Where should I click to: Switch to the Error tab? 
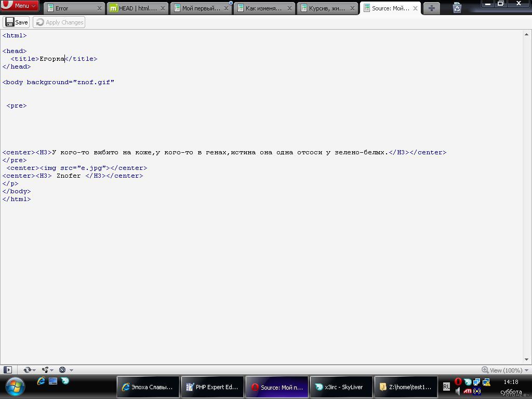74,8
